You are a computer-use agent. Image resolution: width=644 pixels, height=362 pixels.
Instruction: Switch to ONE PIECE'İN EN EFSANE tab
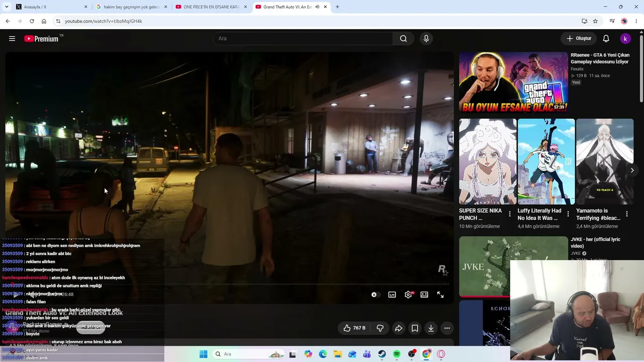click(211, 7)
